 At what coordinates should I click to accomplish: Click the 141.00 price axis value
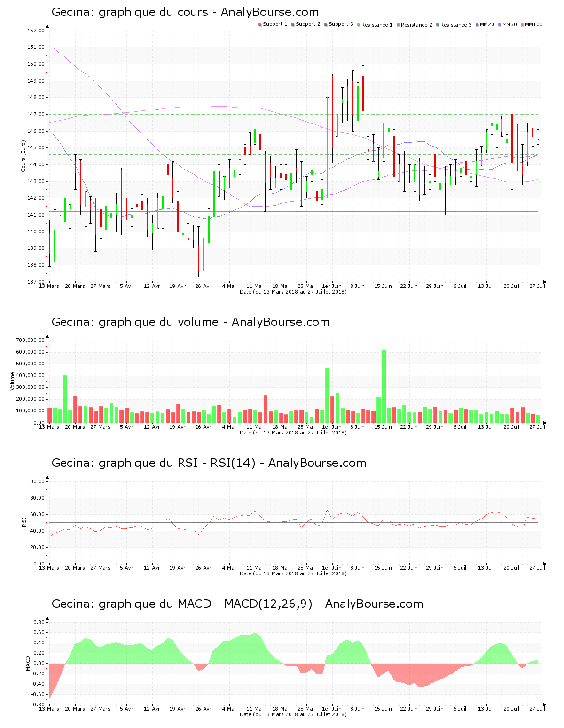(x=36, y=215)
